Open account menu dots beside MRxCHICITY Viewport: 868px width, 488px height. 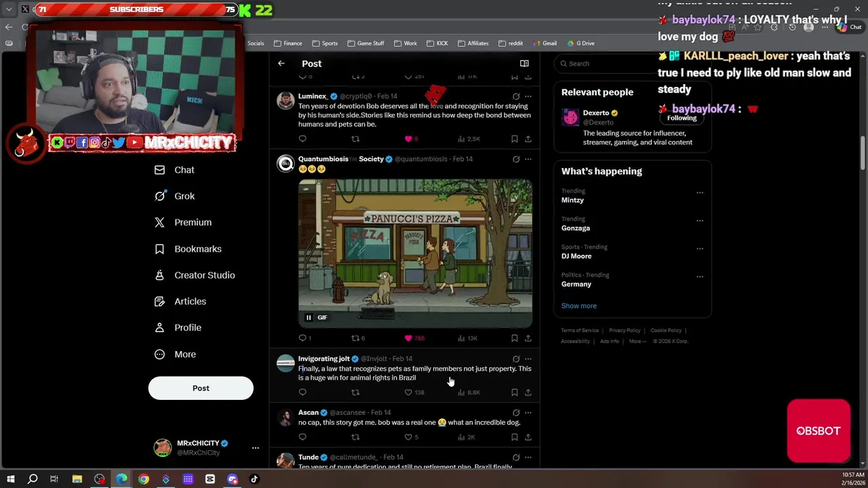255,448
